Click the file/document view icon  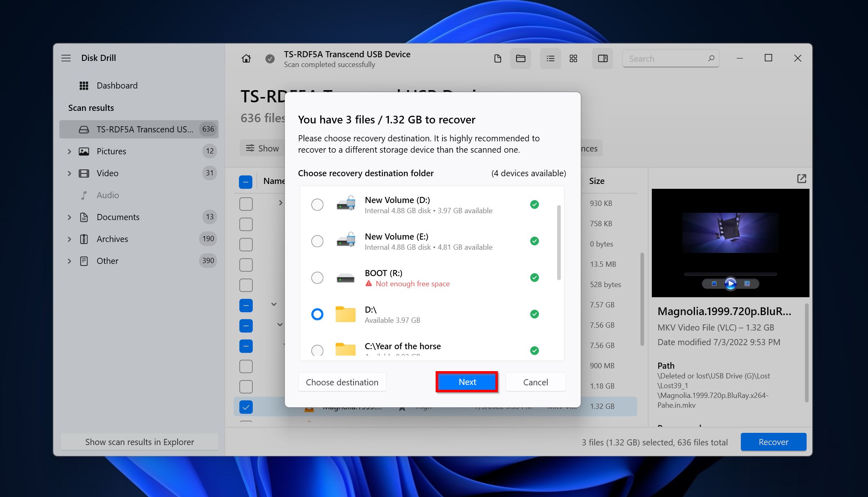497,58
